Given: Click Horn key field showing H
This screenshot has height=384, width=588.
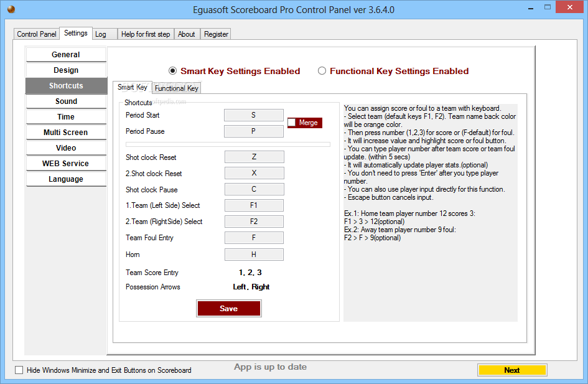Looking at the screenshot, I should pyautogui.click(x=254, y=255).
